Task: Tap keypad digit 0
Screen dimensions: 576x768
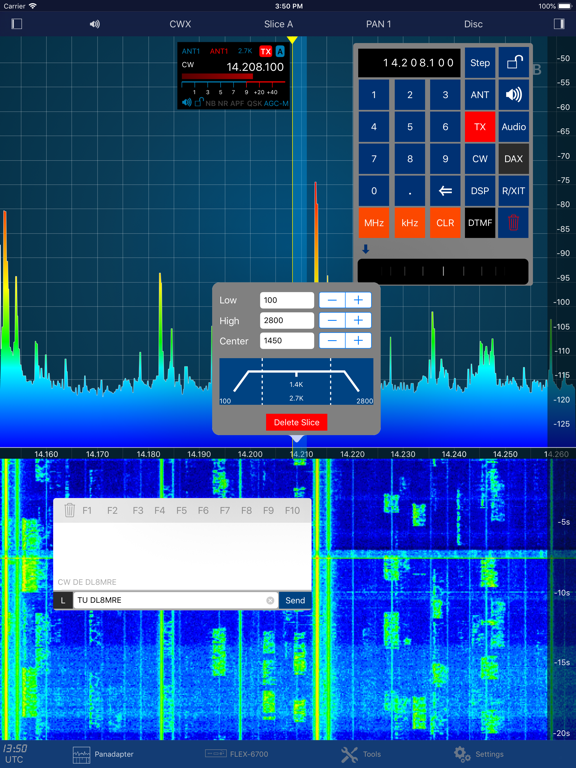Action: (x=374, y=191)
